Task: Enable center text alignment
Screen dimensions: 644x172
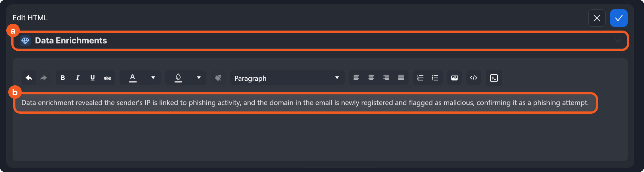Action: pos(371,78)
